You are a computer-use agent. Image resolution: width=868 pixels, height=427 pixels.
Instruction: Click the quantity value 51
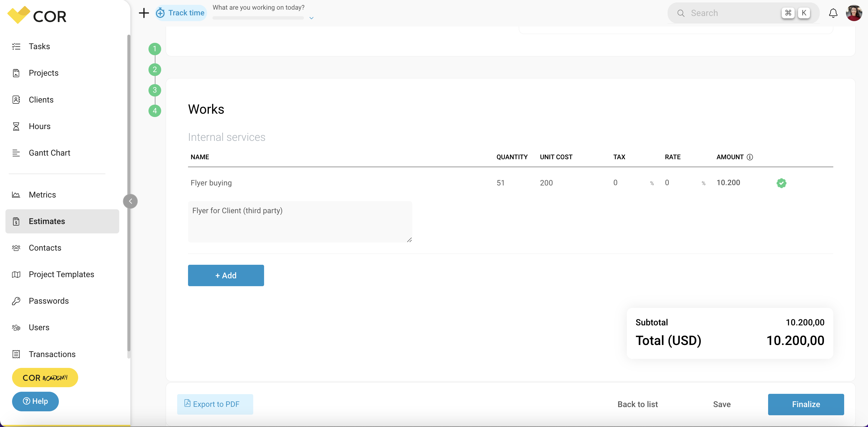[501, 183]
